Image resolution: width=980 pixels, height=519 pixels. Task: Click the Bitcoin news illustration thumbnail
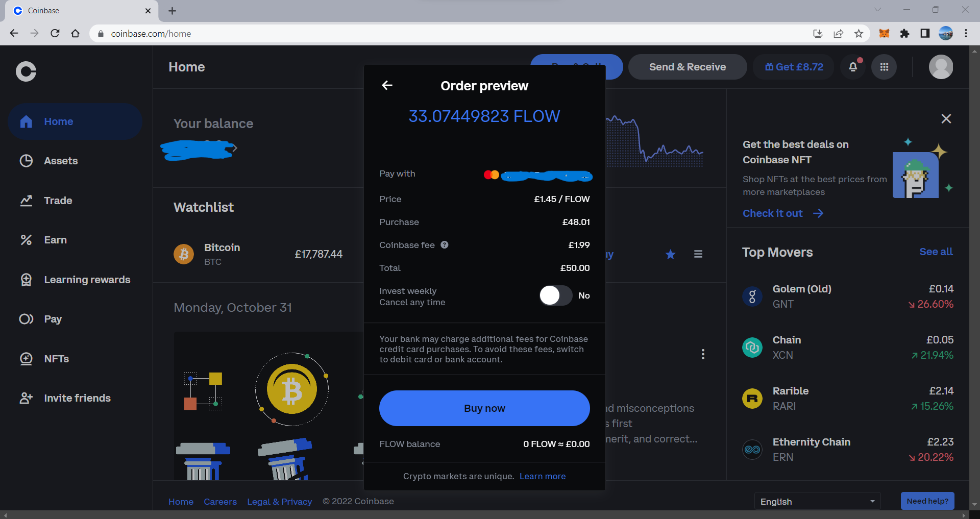click(x=268, y=406)
